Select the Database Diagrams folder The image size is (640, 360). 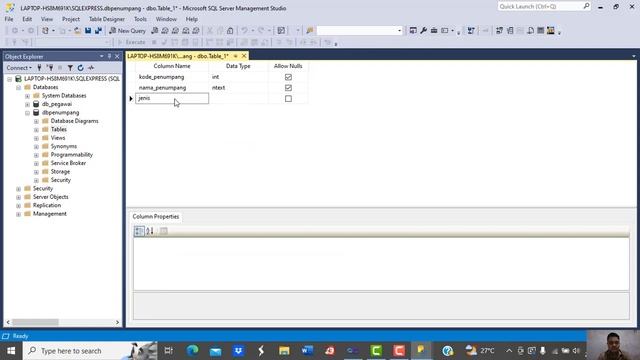click(x=74, y=121)
